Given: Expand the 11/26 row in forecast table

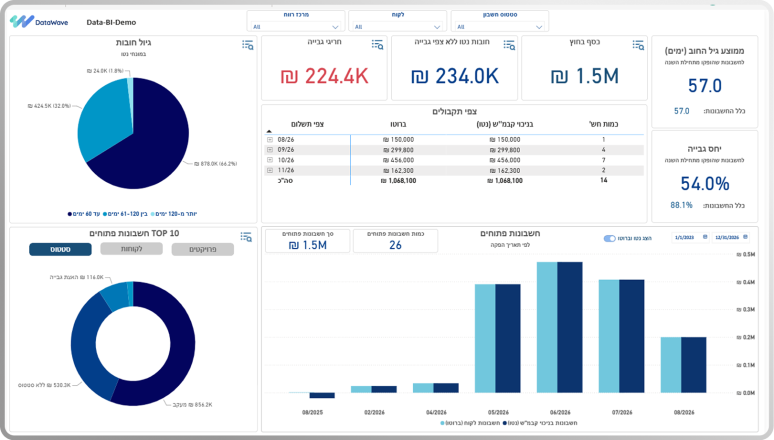Looking at the screenshot, I should click(270, 170).
